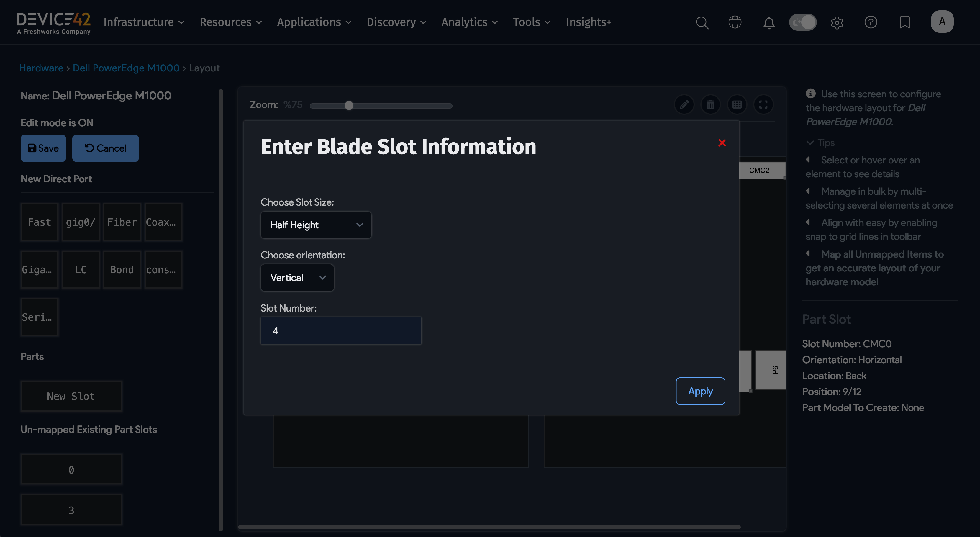Open settings via the gear icon
This screenshot has height=537, width=980.
(837, 22)
